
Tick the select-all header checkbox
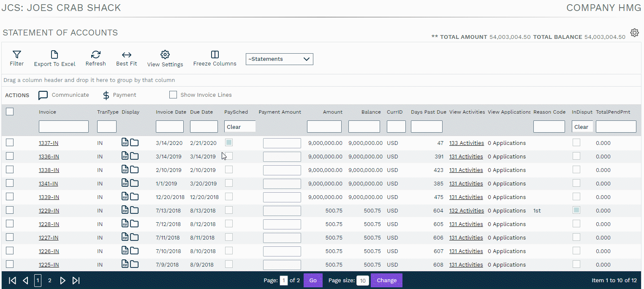tap(10, 112)
